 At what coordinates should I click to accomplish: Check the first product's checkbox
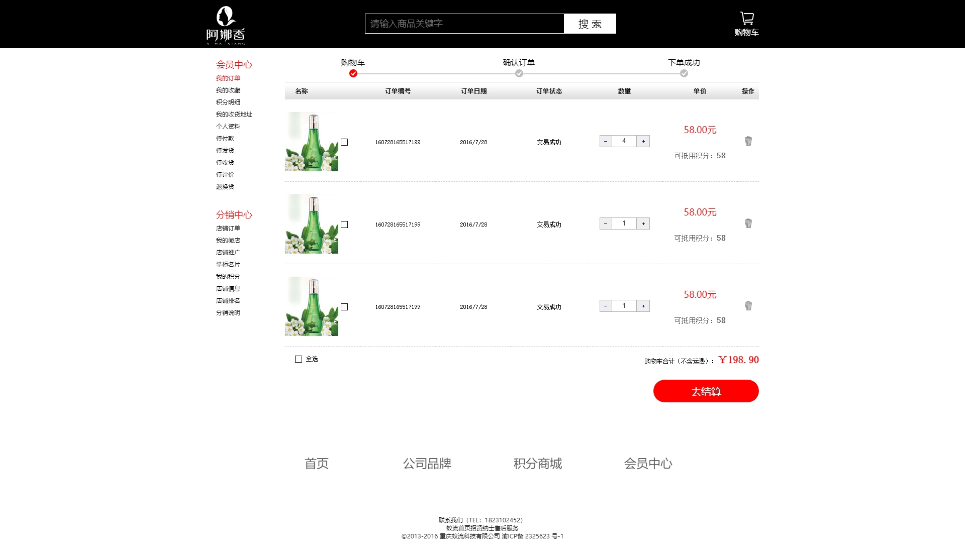click(x=344, y=142)
